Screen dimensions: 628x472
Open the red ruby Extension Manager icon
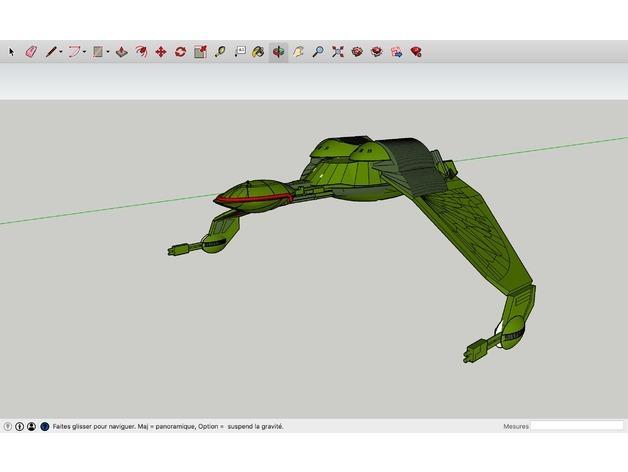[416, 52]
